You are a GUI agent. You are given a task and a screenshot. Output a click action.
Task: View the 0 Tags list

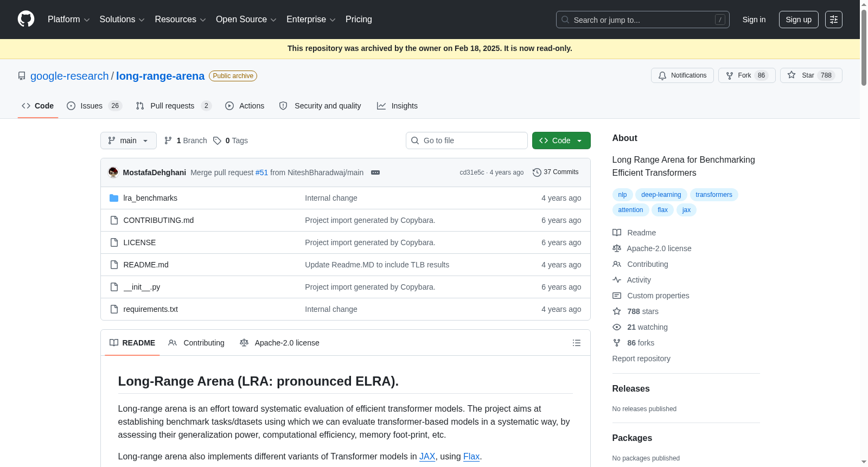231,140
